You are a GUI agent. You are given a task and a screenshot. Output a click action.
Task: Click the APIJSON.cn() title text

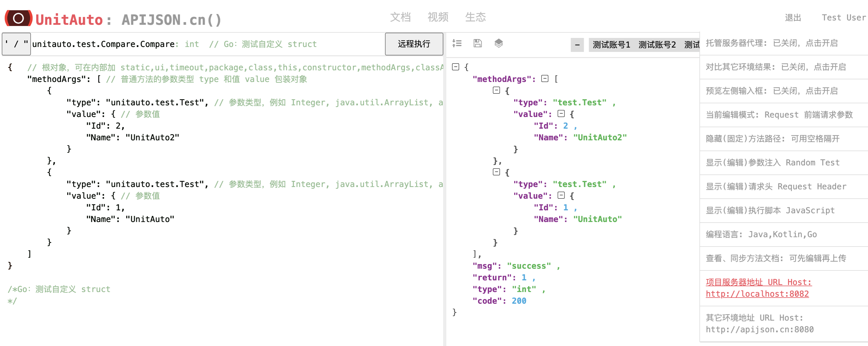point(171,20)
